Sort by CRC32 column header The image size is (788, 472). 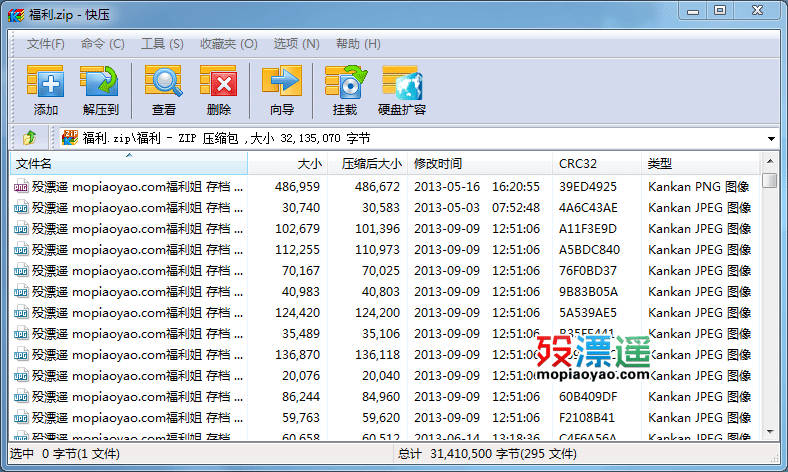(x=597, y=163)
